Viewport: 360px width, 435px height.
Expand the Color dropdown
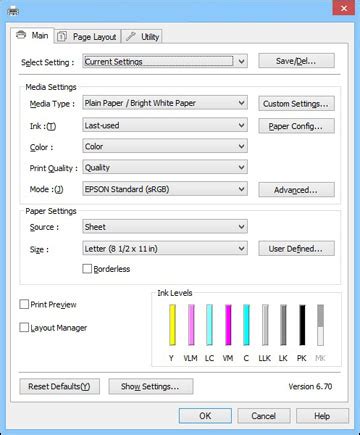click(x=165, y=146)
